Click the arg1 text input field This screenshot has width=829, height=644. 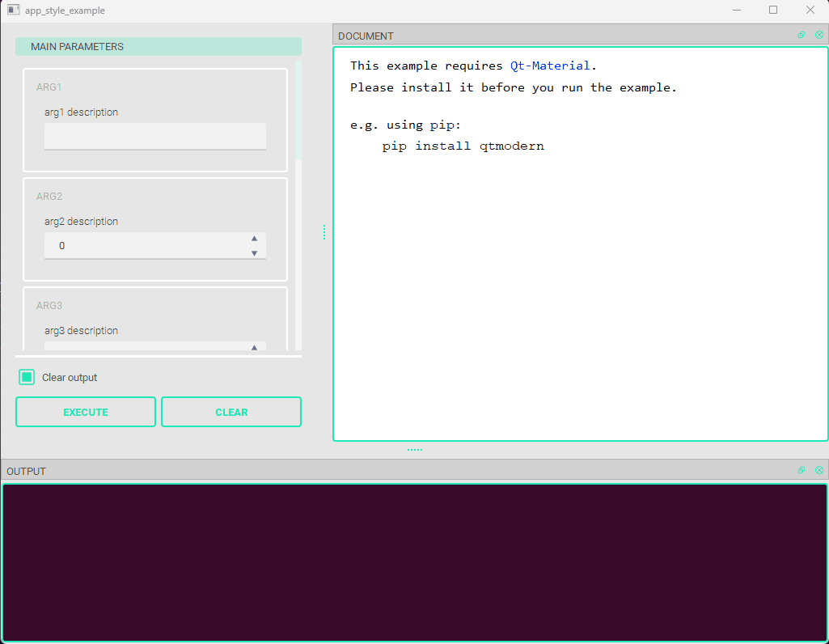click(x=155, y=137)
